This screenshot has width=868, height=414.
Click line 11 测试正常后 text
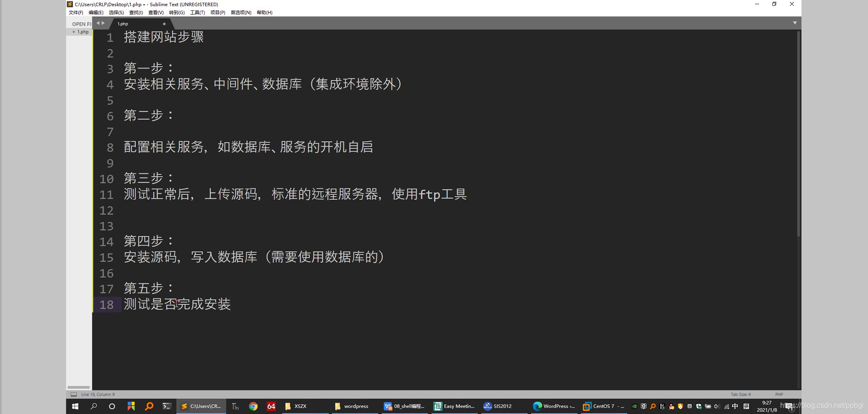295,194
